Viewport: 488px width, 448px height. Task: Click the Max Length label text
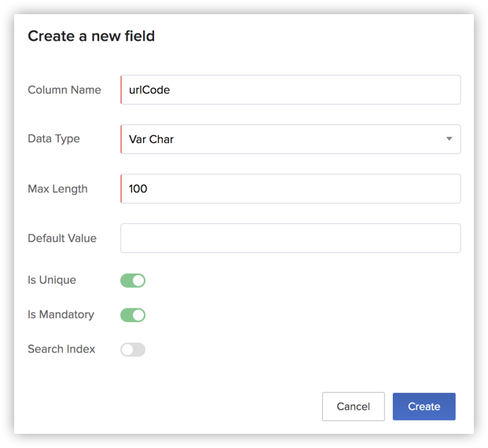[57, 189]
